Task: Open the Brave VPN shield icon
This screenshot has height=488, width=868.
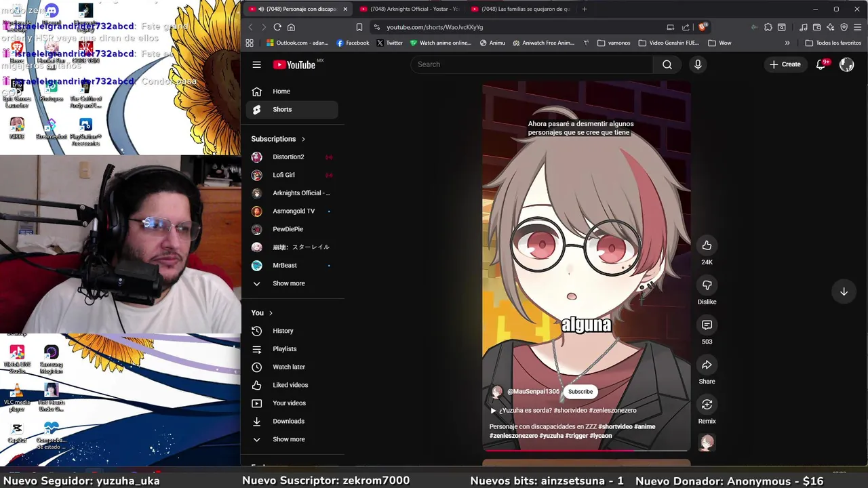Action: [844, 27]
